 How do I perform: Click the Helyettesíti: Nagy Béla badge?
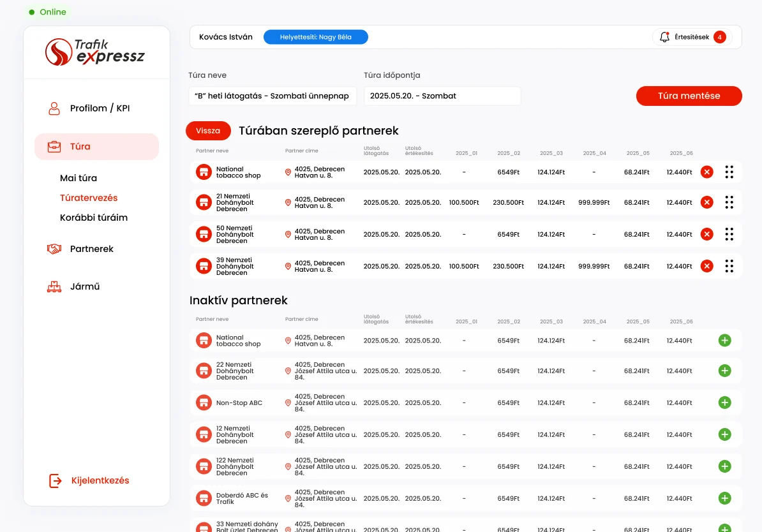[315, 37]
